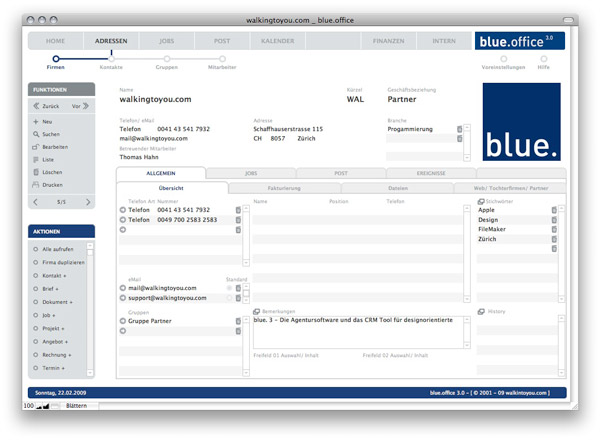Screen dimensions: 600x440
Task: Open Brief + action menu
Action: (46, 289)
